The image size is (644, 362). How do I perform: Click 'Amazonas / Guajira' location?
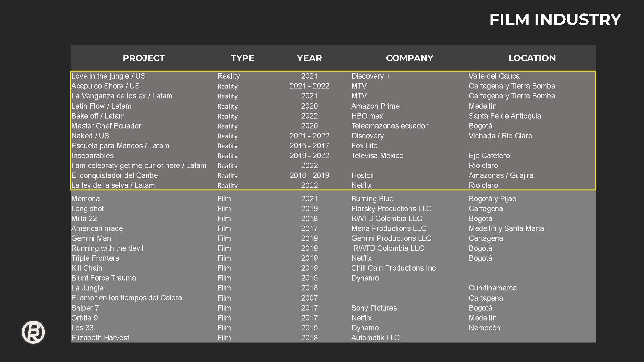coord(501,175)
